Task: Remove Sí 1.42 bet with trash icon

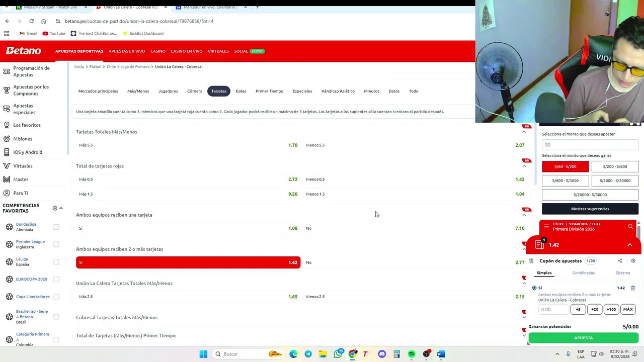Action: [633, 288]
